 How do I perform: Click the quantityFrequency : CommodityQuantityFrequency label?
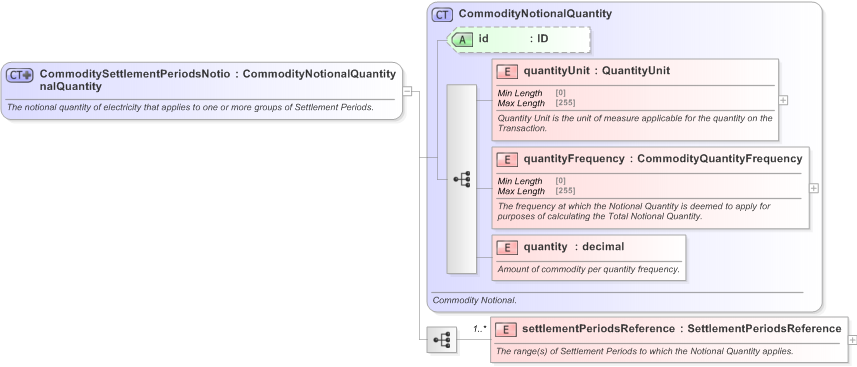click(663, 159)
